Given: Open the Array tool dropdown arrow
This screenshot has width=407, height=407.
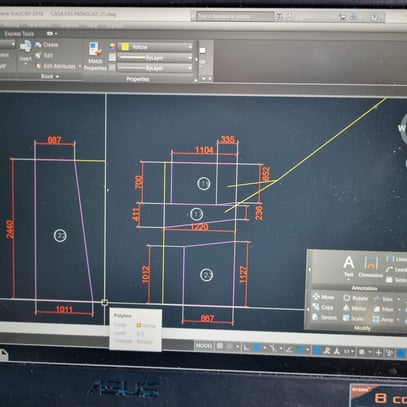Looking at the screenshot, I should pos(399,320).
